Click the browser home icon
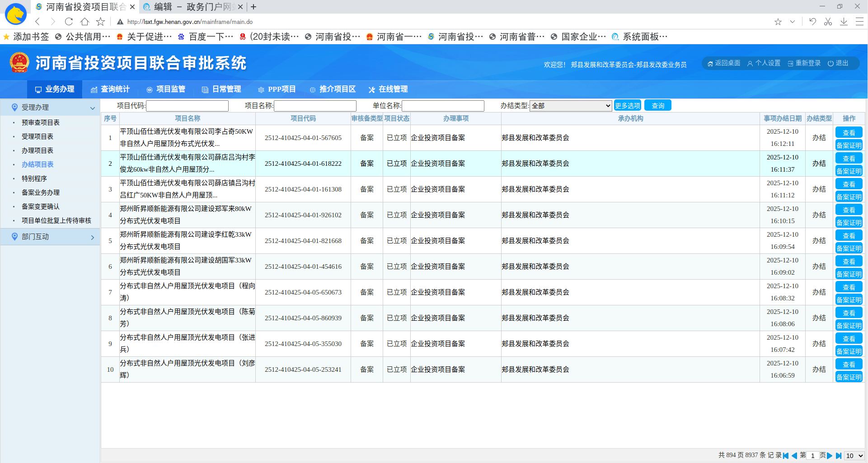Image resolution: width=868 pixels, height=463 pixels. 84,21
